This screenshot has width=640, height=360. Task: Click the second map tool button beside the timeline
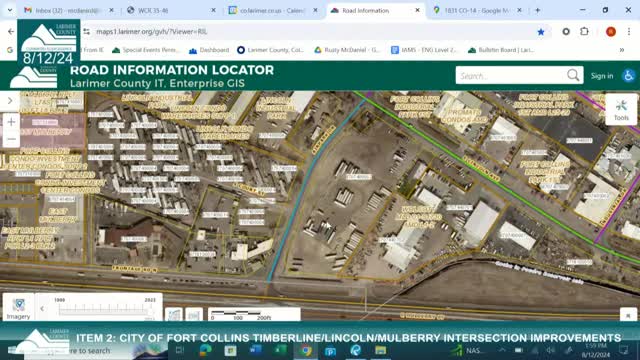194,315
